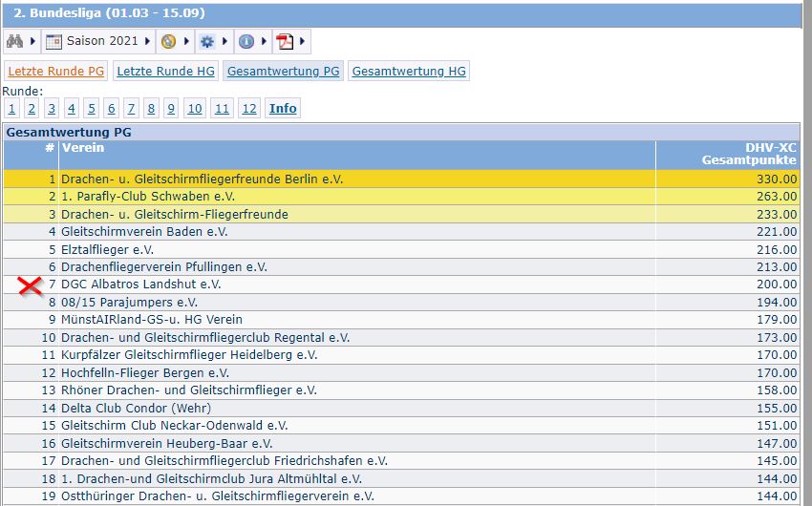812x506 pixels.
Task: Switch to Gesamtwertung HG tab
Action: pyautogui.click(x=409, y=71)
